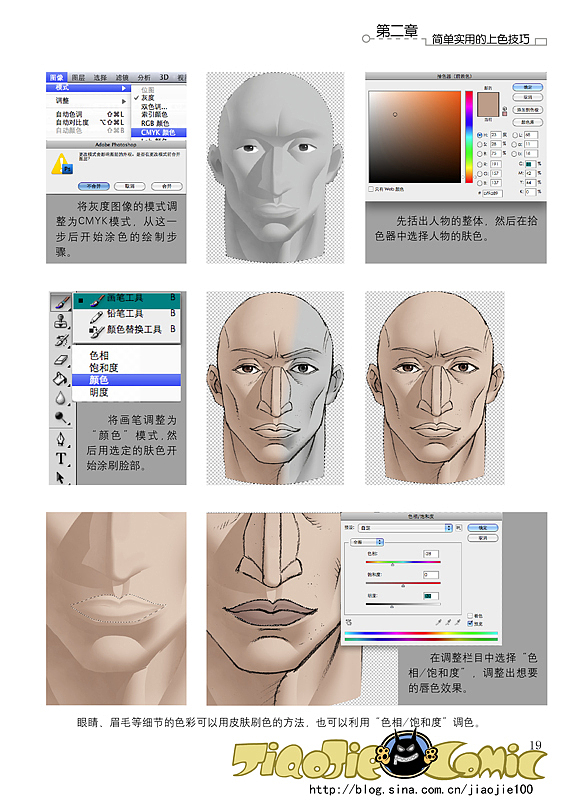Choose 铅笔工具 from the tool flyout
The height and width of the screenshot is (800, 578).
126,314
